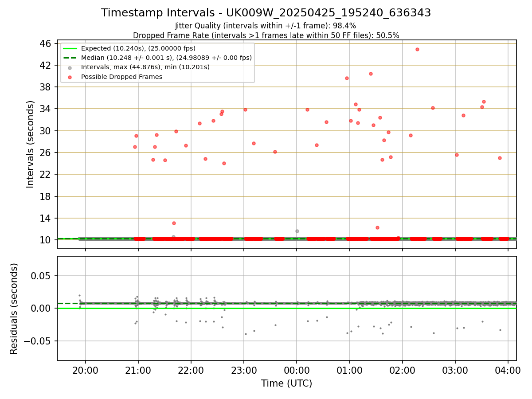Click the red point near 13 seconds before 22:00
The height and width of the screenshot is (399, 532).
174,223
